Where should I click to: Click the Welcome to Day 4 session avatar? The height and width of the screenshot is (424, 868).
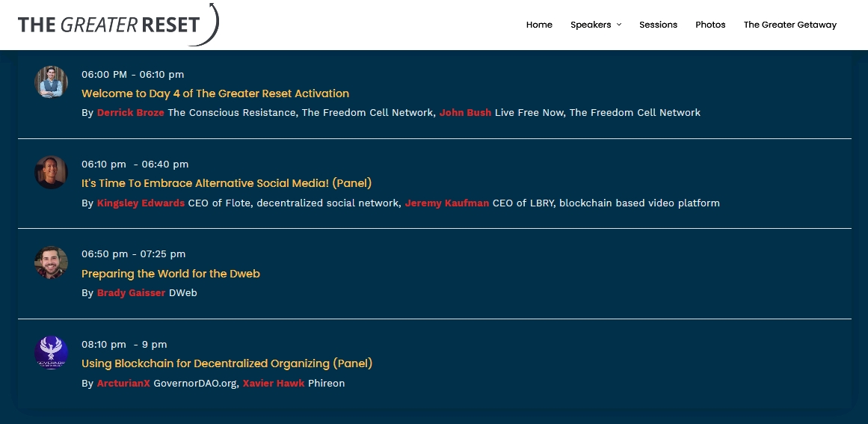[x=51, y=82]
